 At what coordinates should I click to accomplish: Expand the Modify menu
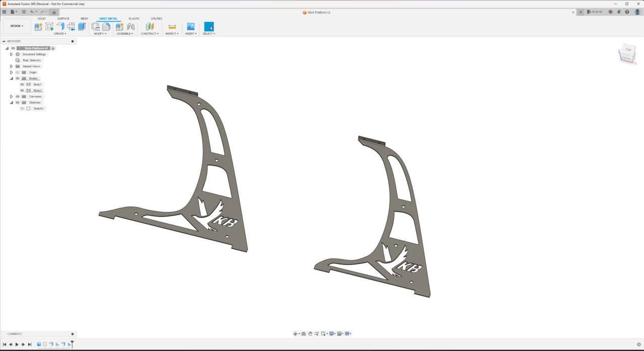[x=100, y=34]
